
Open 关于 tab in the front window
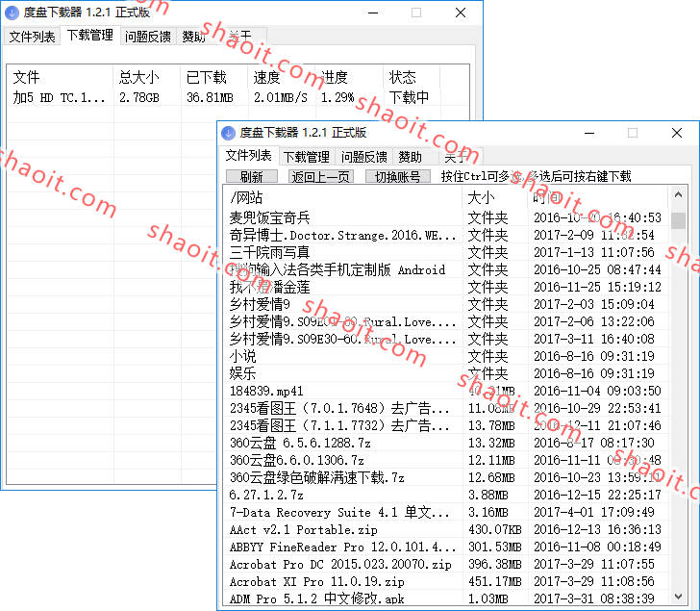click(460, 157)
